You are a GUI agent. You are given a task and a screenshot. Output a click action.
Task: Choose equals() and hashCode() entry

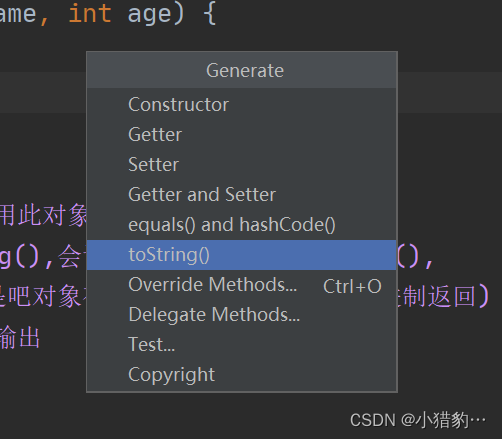tap(242, 225)
